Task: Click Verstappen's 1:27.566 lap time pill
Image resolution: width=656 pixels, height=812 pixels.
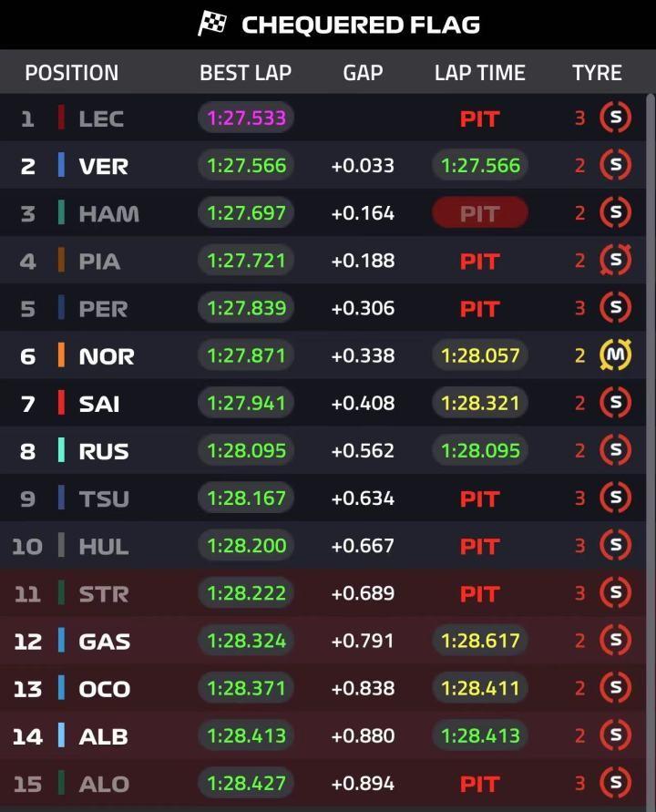Action: [480, 166]
